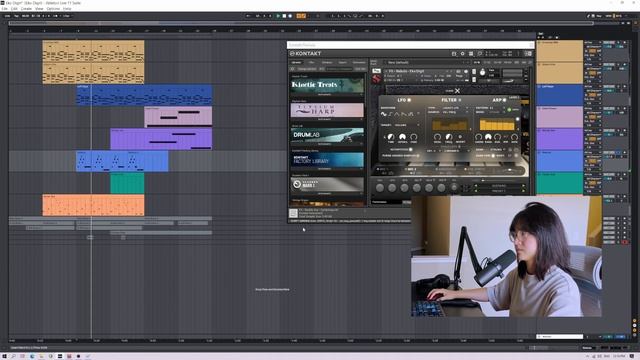
Task: Close the instrument overlay with X
Action: 457,91
